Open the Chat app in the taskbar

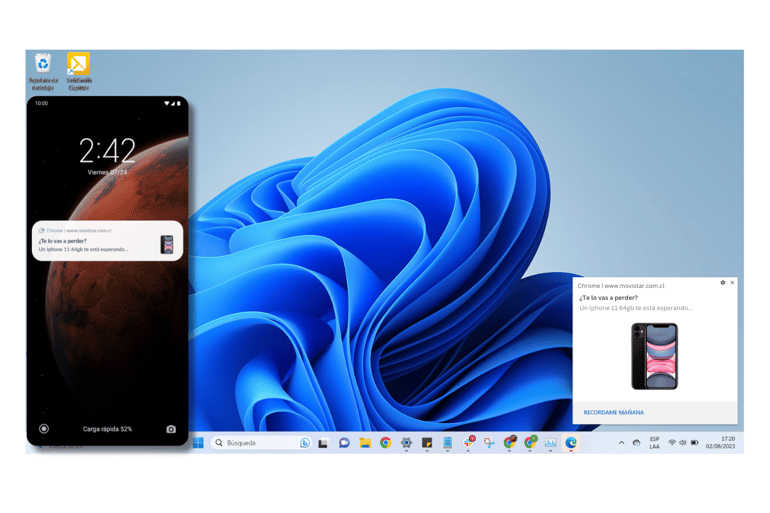tap(344, 443)
